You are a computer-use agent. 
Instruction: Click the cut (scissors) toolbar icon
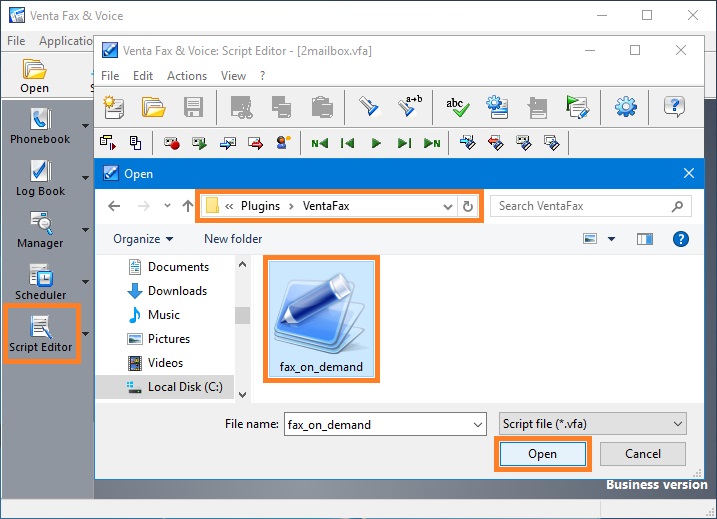241,107
